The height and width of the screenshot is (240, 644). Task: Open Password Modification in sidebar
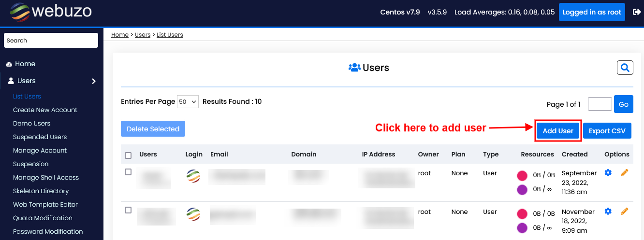coord(48,232)
